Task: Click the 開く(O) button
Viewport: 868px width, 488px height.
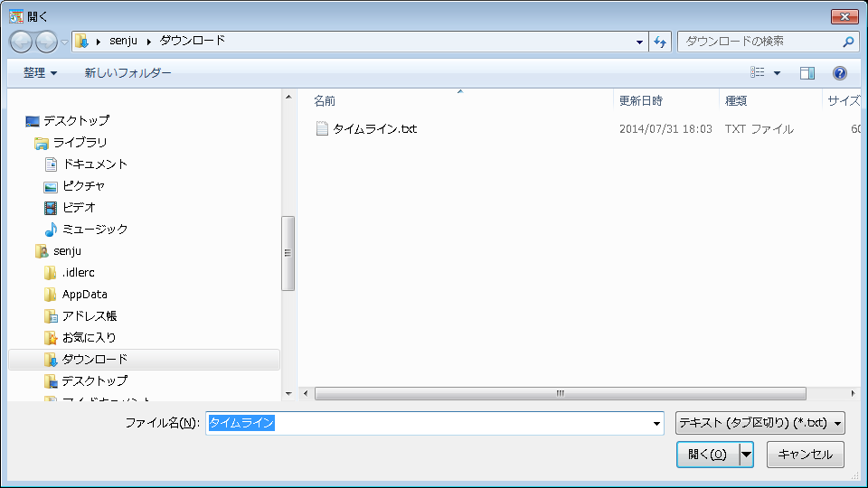Action: click(x=707, y=455)
